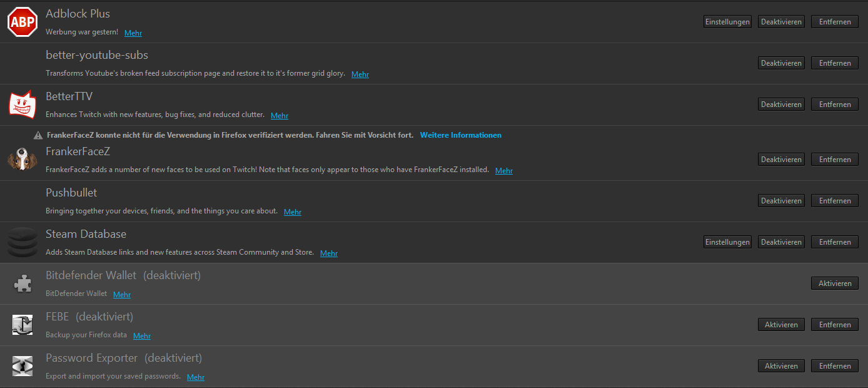Open Mehr link for FrankerFaceZ
This screenshot has width=868, height=388.
pos(504,171)
